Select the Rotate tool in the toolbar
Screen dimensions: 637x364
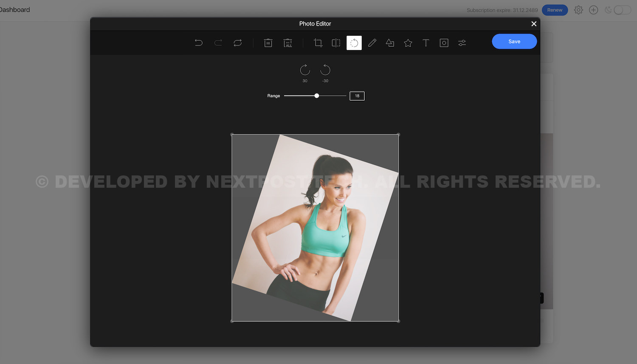pos(354,43)
